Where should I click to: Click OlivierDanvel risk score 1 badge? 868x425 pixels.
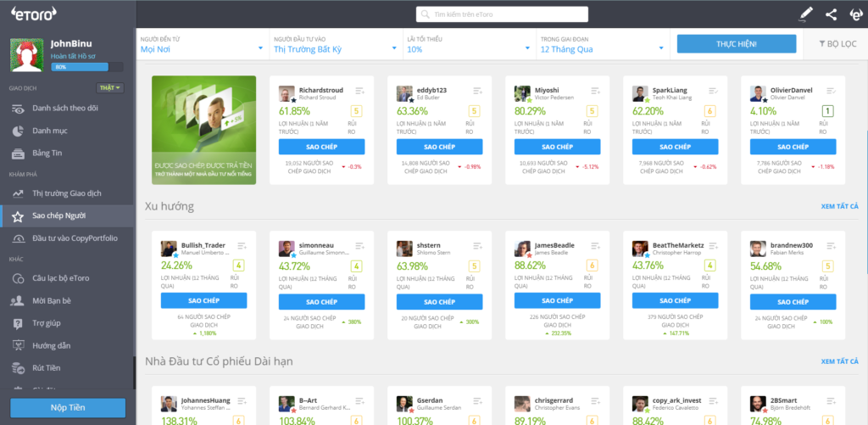[828, 111]
